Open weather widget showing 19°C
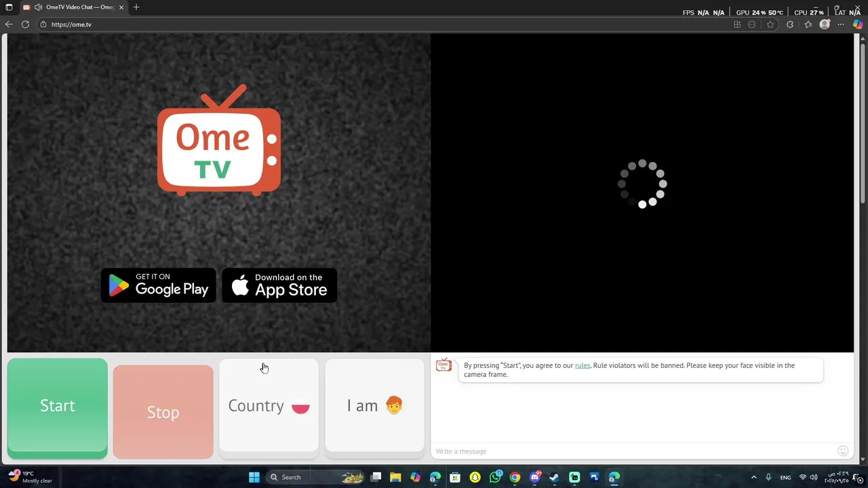This screenshot has height=488, width=868. pyautogui.click(x=31, y=477)
